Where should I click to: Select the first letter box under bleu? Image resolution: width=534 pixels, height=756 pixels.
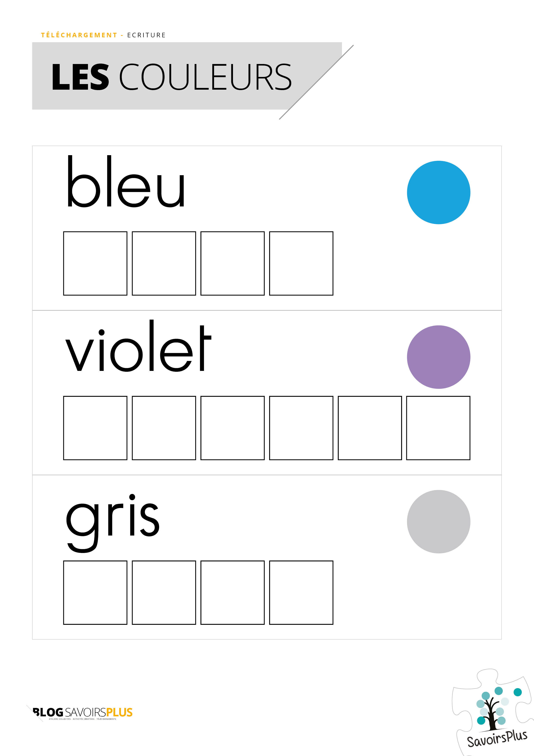pyautogui.click(x=95, y=263)
